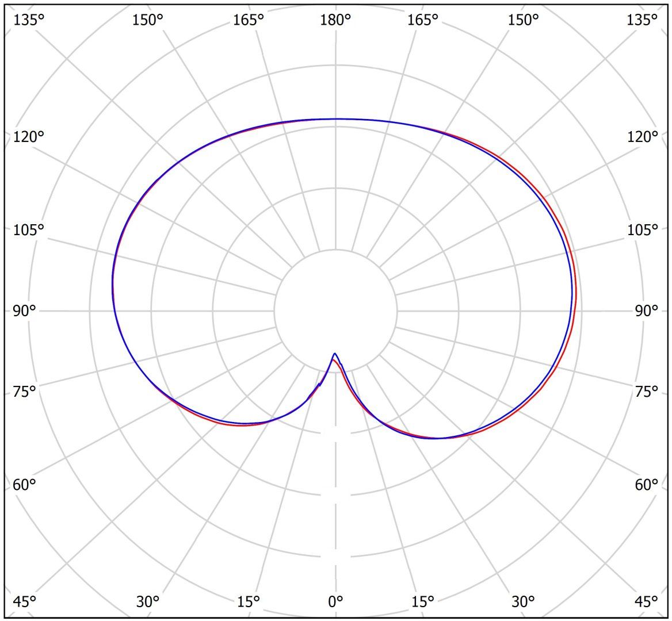Select the bottom-right 45° corner label
Screen dimensions: 672x621
[647, 601]
